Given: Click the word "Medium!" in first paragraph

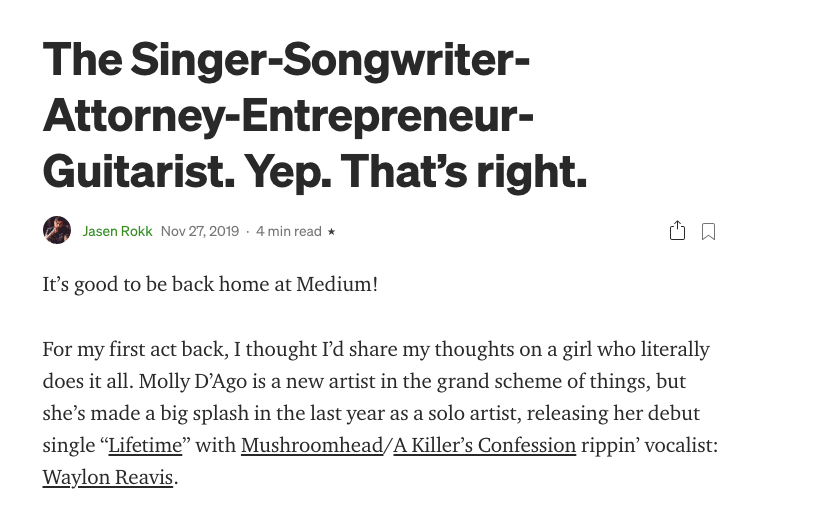Looking at the screenshot, I should pos(337,284).
